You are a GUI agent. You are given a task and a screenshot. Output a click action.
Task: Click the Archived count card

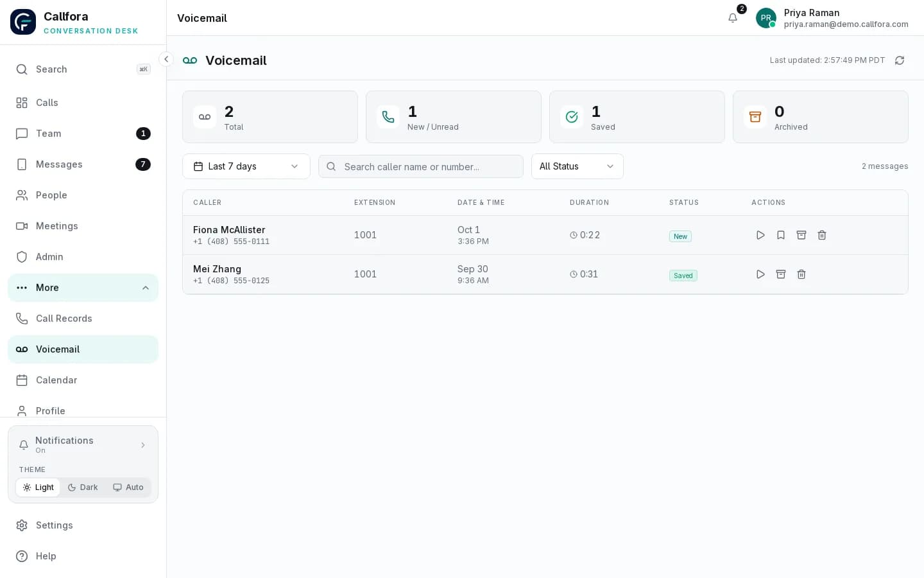[821, 117]
